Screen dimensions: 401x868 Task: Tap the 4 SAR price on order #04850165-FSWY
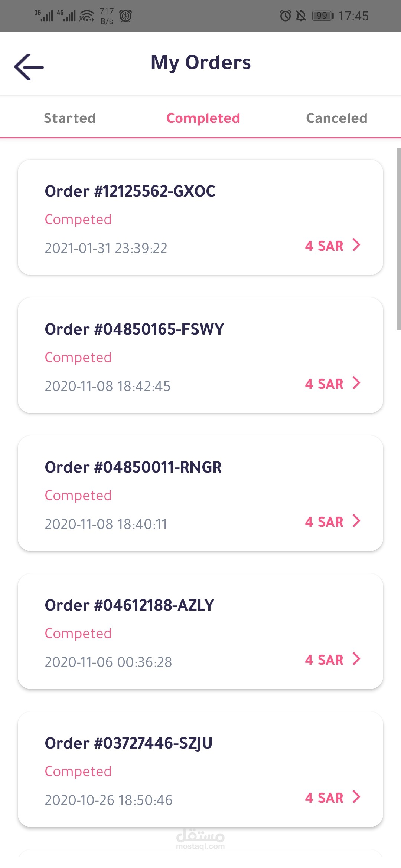[x=324, y=384]
